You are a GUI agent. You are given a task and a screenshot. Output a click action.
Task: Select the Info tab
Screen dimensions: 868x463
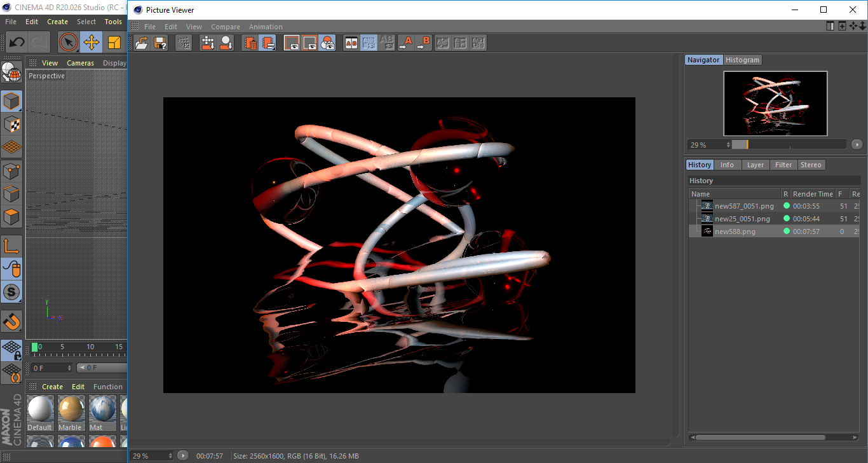727,165
